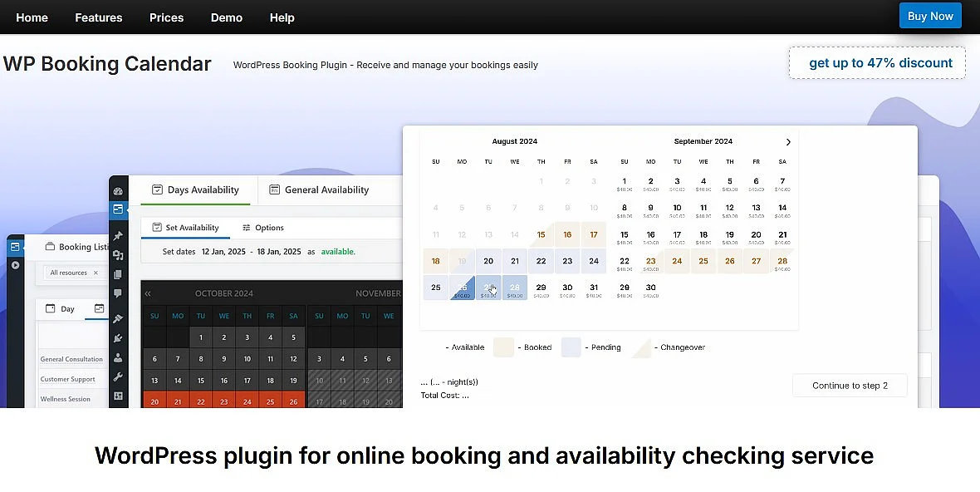Click the green available status text

click(x=338, y=252)
